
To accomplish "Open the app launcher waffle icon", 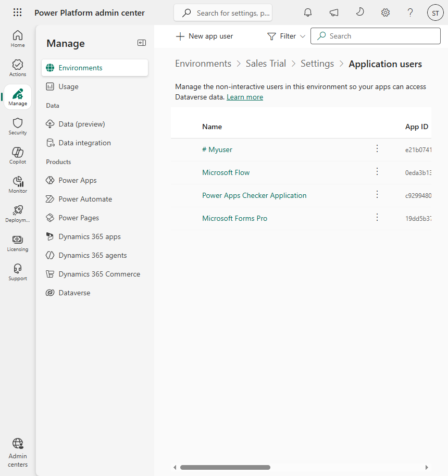I will [x=18, y=12].
